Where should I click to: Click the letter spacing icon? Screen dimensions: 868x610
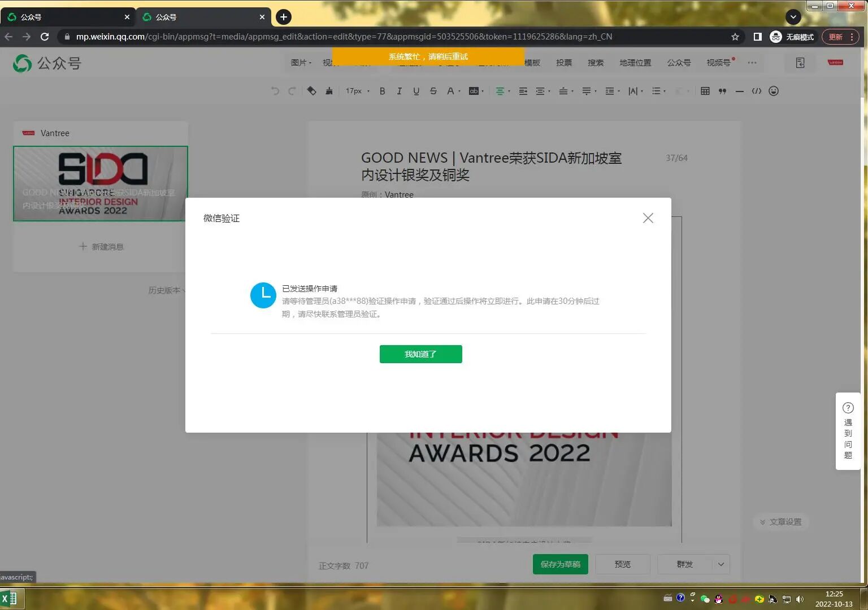(633, 91)
